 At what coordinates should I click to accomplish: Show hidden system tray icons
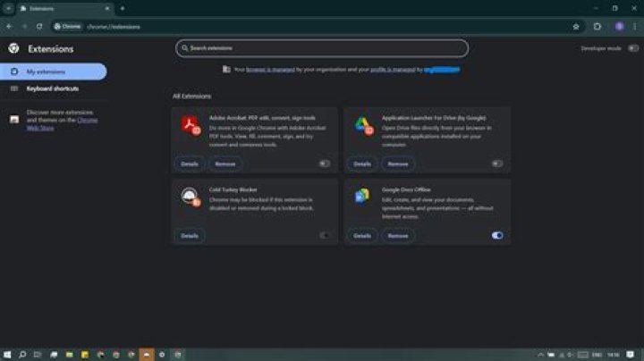pos(541,355)
